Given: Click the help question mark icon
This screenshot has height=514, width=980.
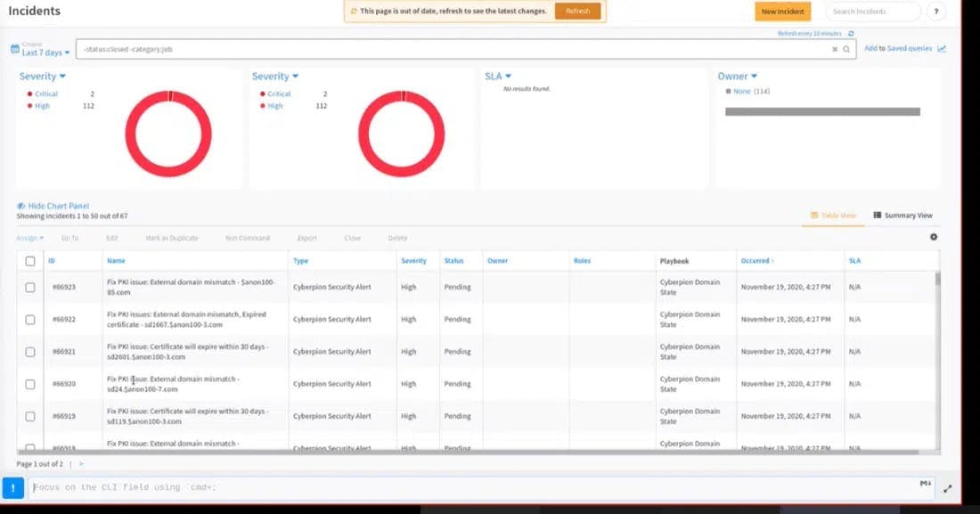Looking at the screenshot, I should coord(936,12).
